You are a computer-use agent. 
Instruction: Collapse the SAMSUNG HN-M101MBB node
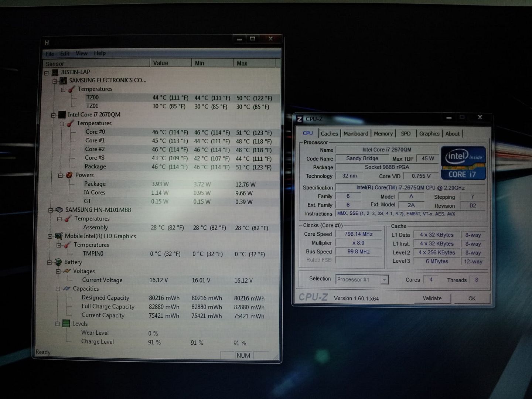tap(51, 210)
